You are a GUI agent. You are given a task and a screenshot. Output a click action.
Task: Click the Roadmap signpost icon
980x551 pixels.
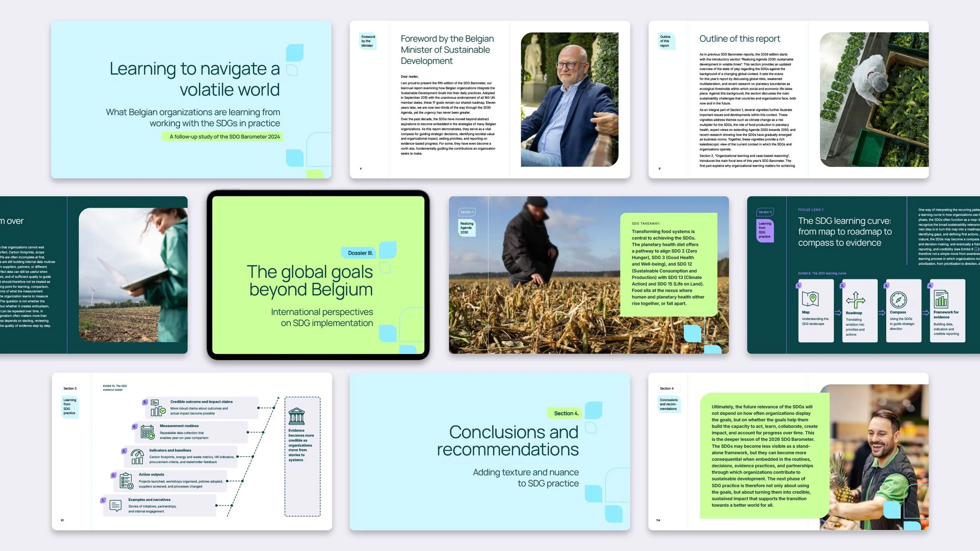click(855, 300)
